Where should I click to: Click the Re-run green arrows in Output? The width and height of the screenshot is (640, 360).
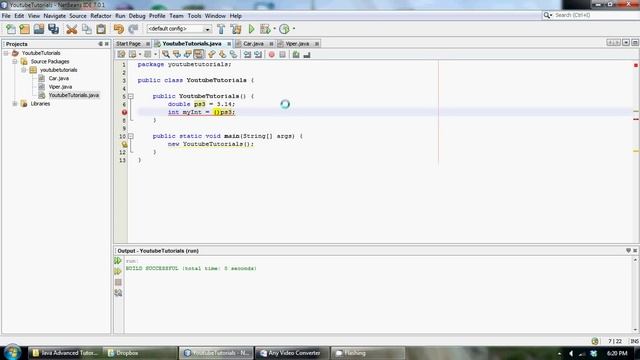point(118,261)
